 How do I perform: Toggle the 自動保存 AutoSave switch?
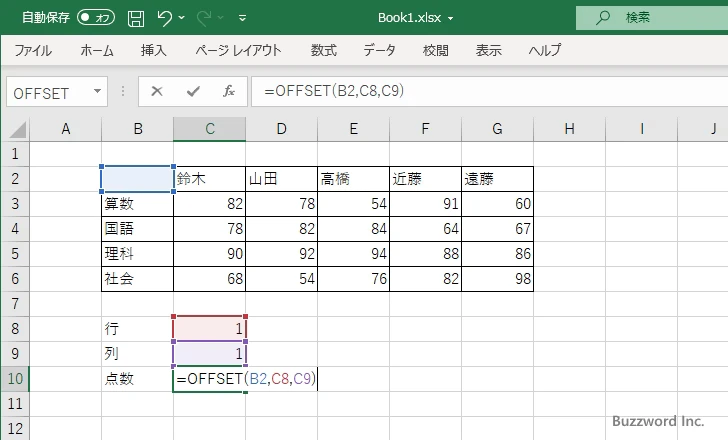coord(96,18)
